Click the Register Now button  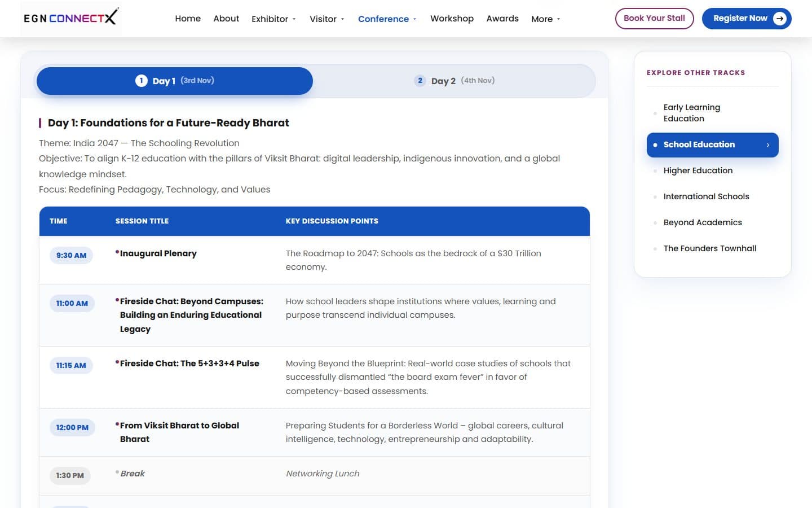coord(747,19)
